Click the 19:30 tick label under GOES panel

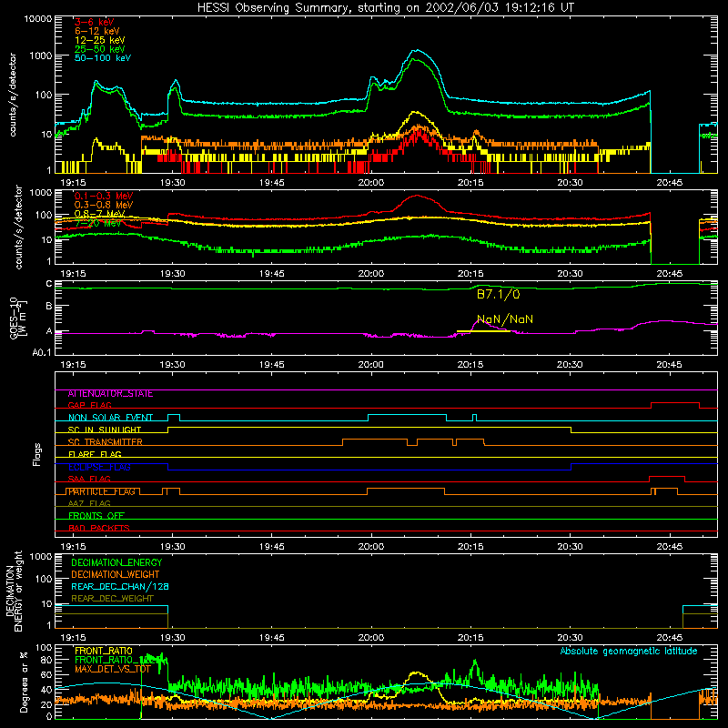coord(172,365)
